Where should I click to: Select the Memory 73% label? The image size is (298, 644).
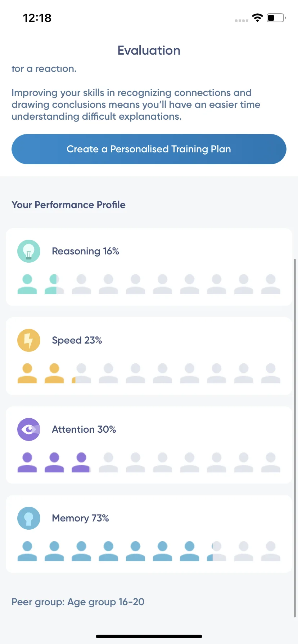click(80, 518)
